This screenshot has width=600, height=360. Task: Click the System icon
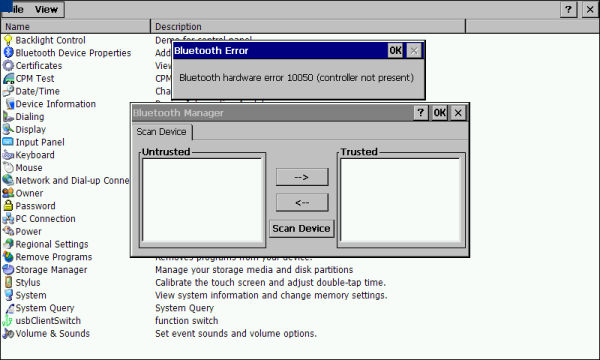(8, 295)
